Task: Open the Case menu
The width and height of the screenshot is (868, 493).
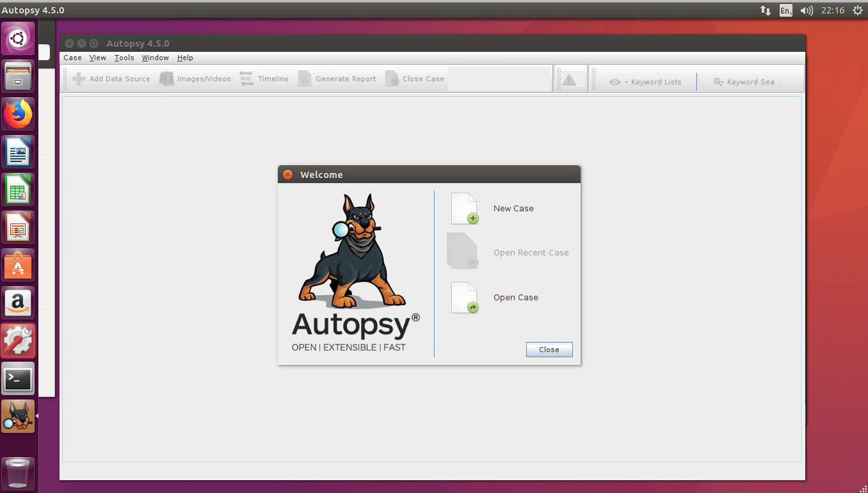Action: 73,58
